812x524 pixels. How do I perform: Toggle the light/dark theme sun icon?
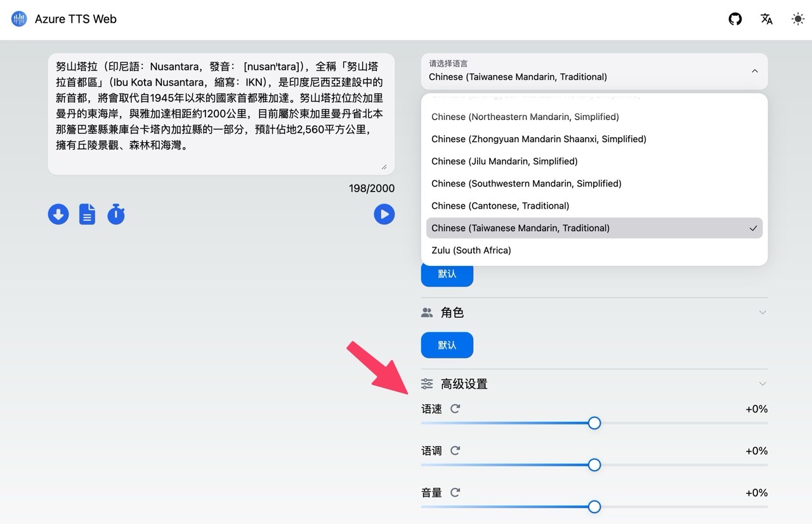pos(798,19)
